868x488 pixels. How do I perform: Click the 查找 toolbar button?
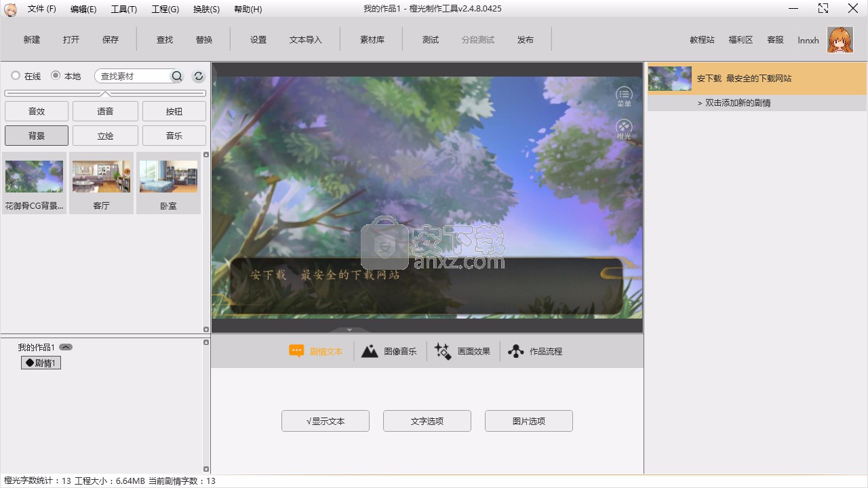point(165,40)
